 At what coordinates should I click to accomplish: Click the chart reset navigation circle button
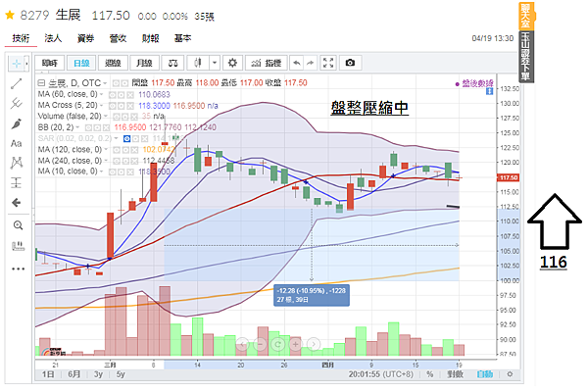point(278,344)
